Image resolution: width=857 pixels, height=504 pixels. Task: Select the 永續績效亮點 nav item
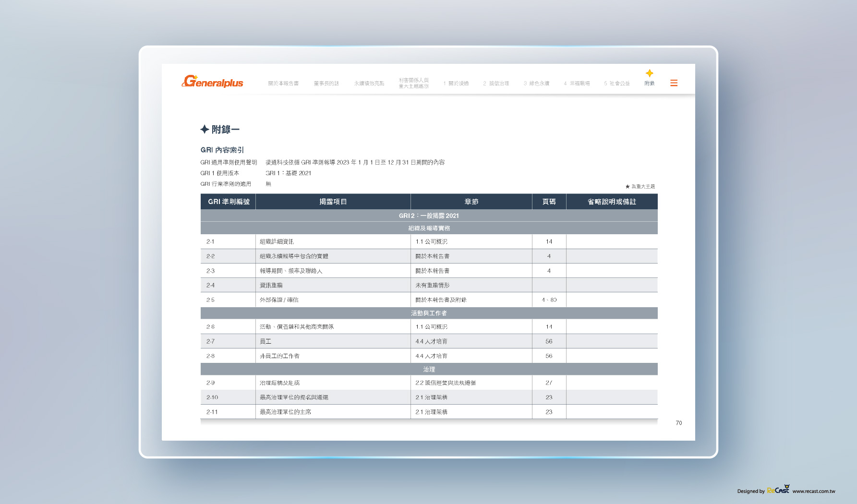point(369,84)
